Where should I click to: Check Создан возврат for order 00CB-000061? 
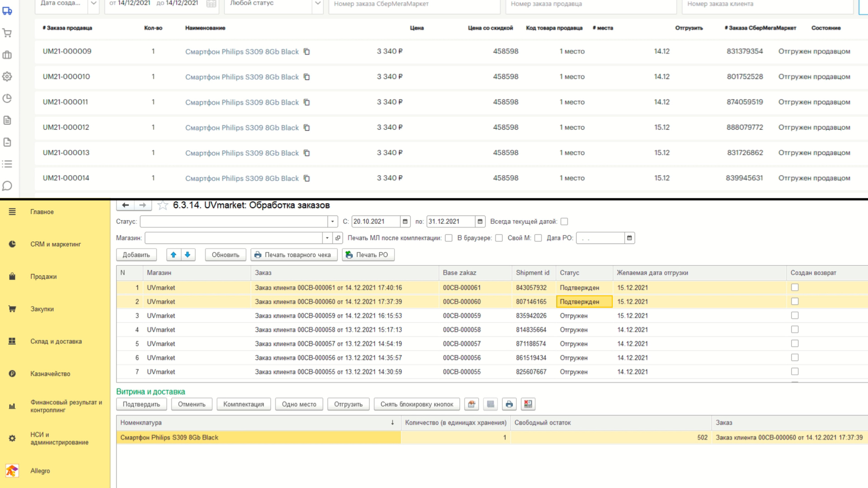click(795, 287)
